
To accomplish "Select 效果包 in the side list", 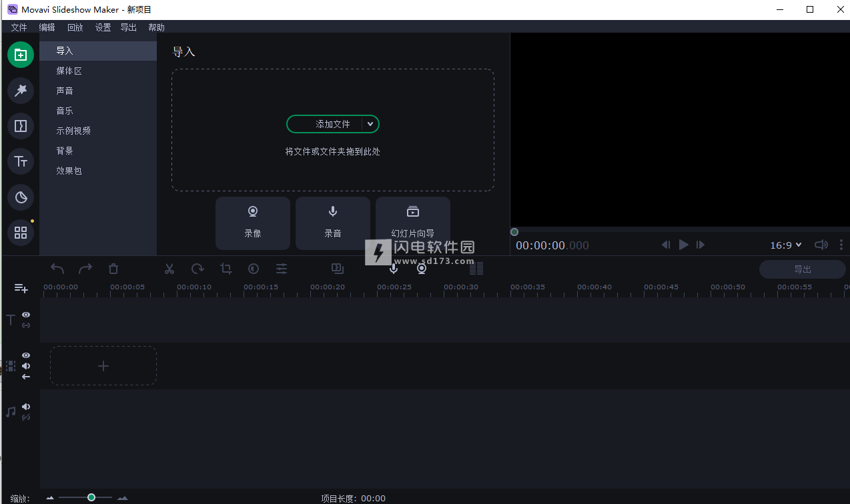I will click(x=98, y=171).
